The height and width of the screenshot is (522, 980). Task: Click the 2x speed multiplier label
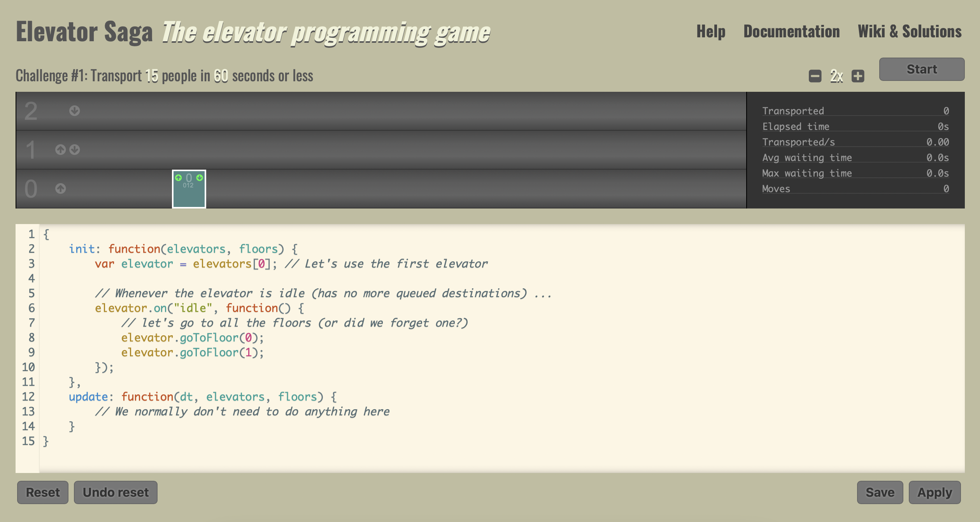click(x=836, y=76)
